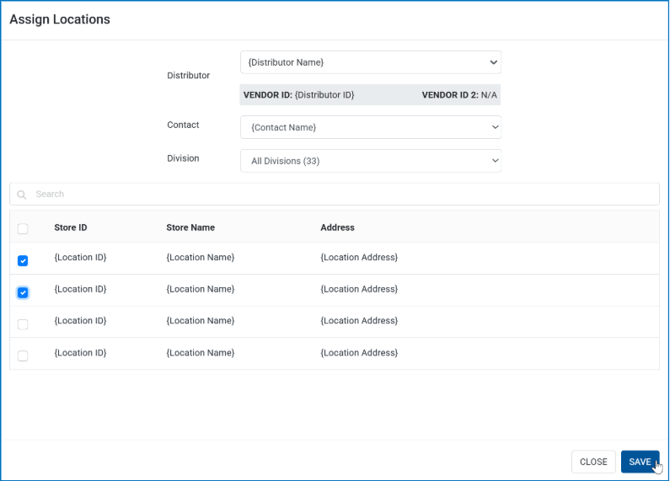Click the magnifier icon in the search bar
The image size is (670, 481).
(22, 194)
